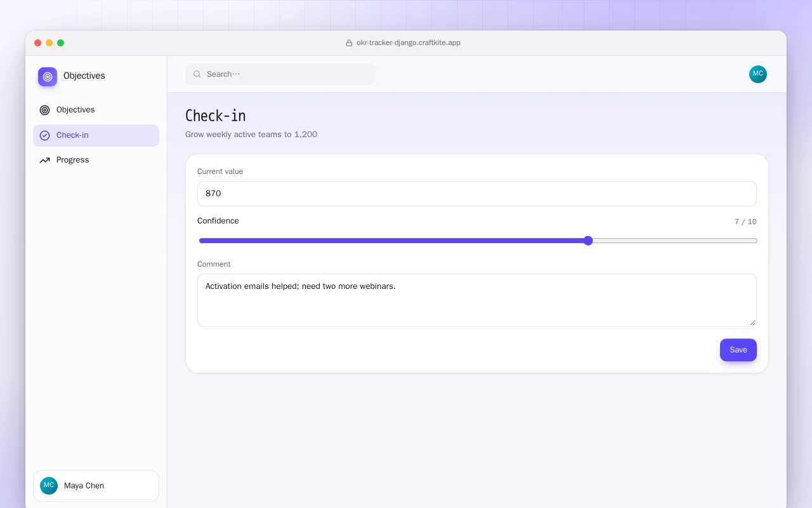The width and height of the screenshot is (812, 508).
Task: Click the checkmark circle icon beside Check-in
Action: 44,135
